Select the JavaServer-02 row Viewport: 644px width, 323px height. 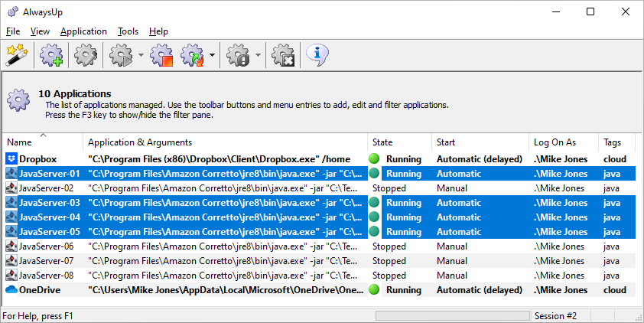click(320, 188)
